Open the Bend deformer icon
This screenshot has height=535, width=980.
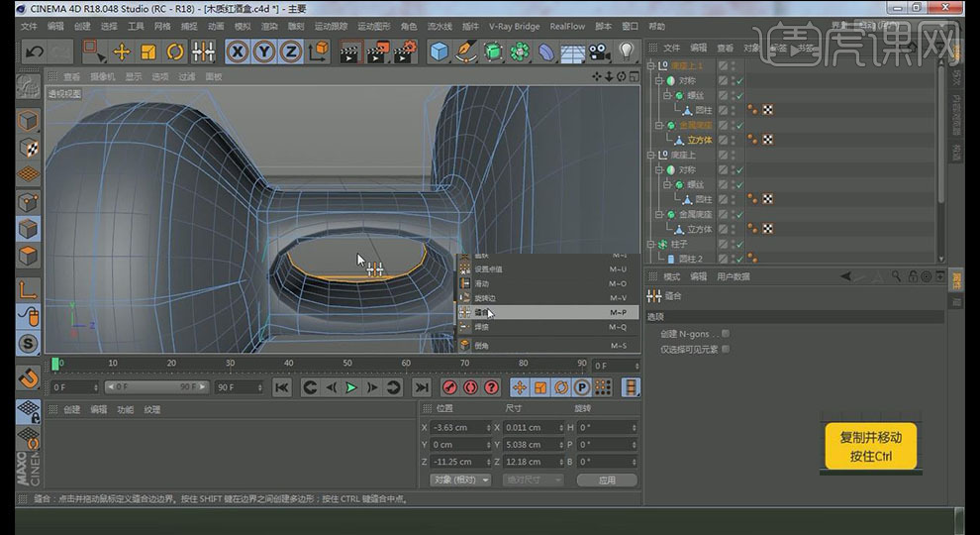[546, 52]
